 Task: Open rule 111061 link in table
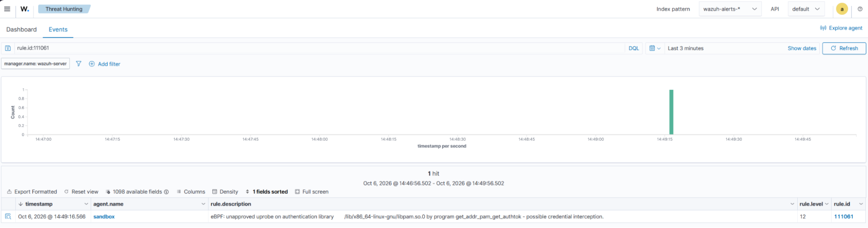[844, 217]
